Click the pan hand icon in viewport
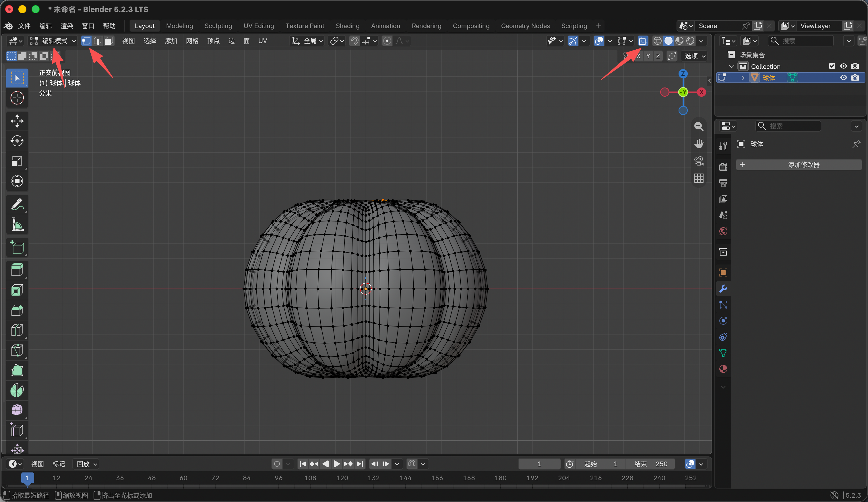This screenshot has width=868, height=502. [699, 144]
